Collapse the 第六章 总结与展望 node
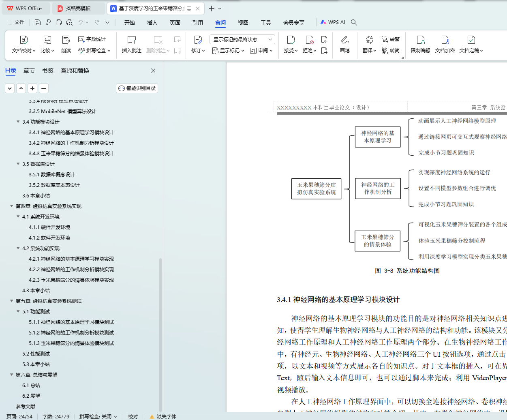 [x=11, y=375]
